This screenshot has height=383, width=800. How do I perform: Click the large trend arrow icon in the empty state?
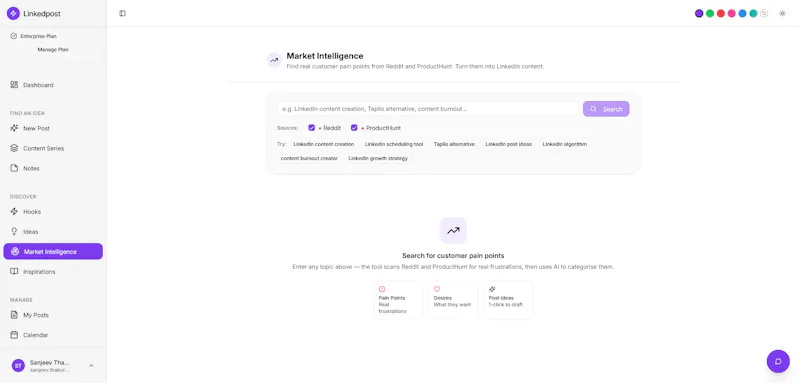click(x=453, y=231)
